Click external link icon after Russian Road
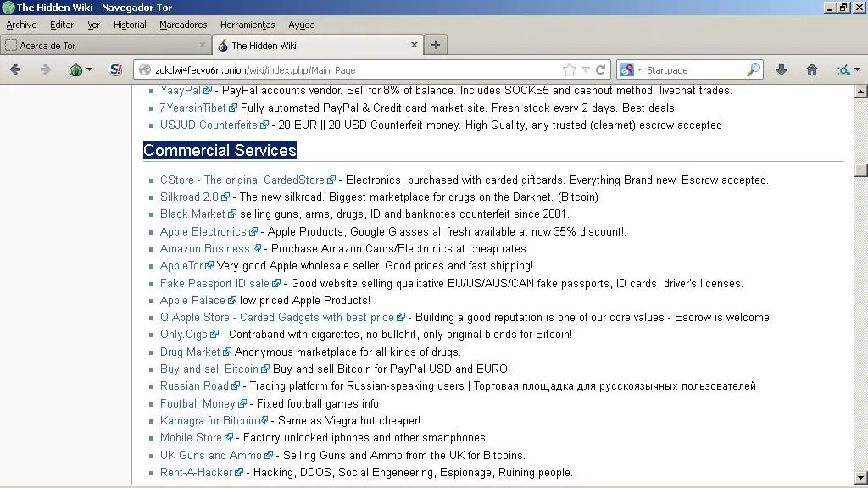 tap(236, 385)
